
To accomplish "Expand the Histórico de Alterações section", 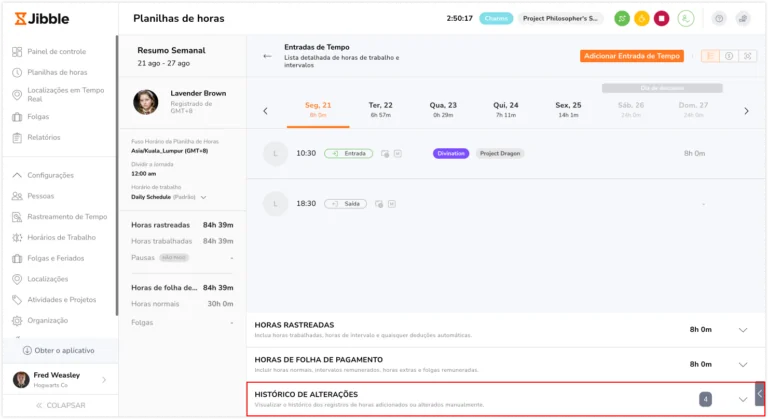I will [x=743, y=399].
